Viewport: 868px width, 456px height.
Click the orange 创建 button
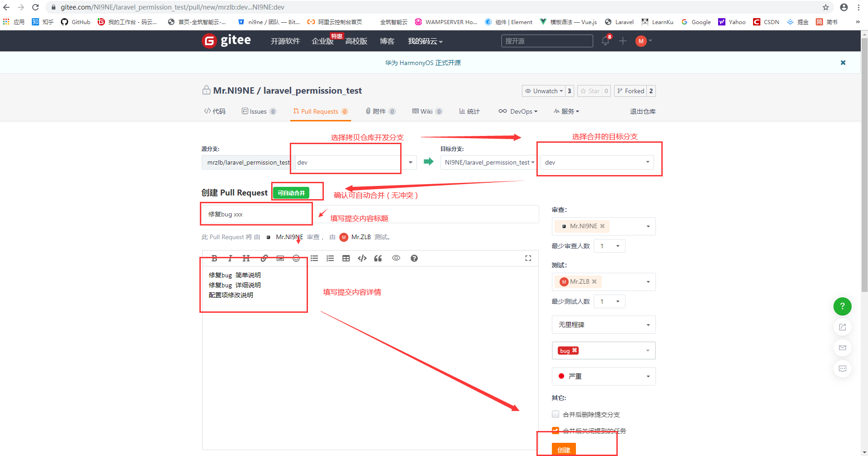click(564, 449)
